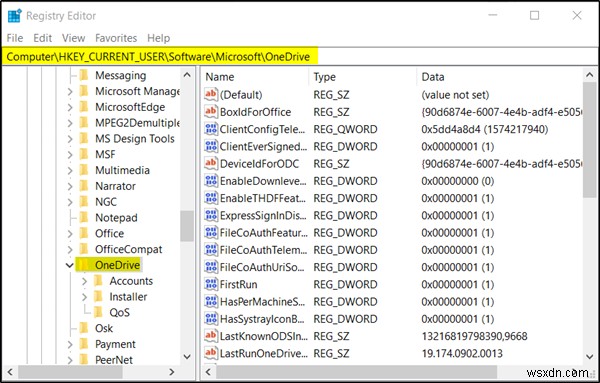600x383 pixels.
Task: Click the LastRunOneDrive... string icon
Action: pyautogui.click(x=211, y=352)
